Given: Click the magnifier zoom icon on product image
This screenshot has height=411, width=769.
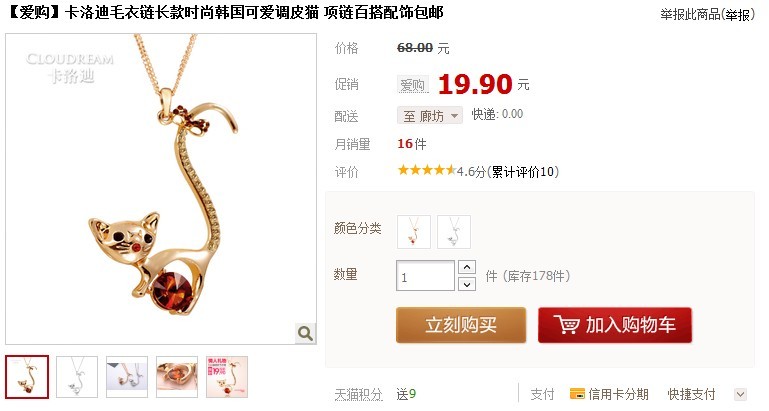Looking at the screenshot, I should [305, 334].
